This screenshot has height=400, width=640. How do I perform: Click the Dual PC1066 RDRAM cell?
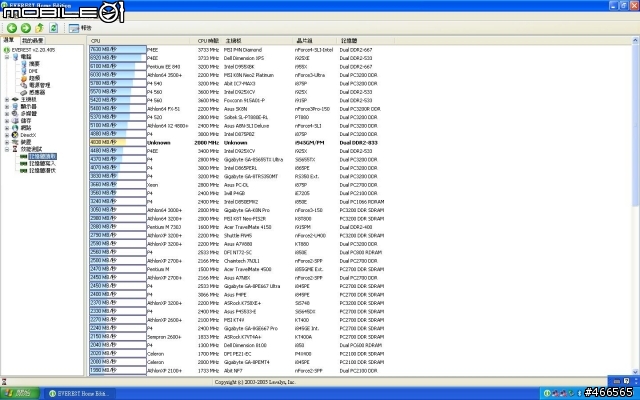[362, 202]
